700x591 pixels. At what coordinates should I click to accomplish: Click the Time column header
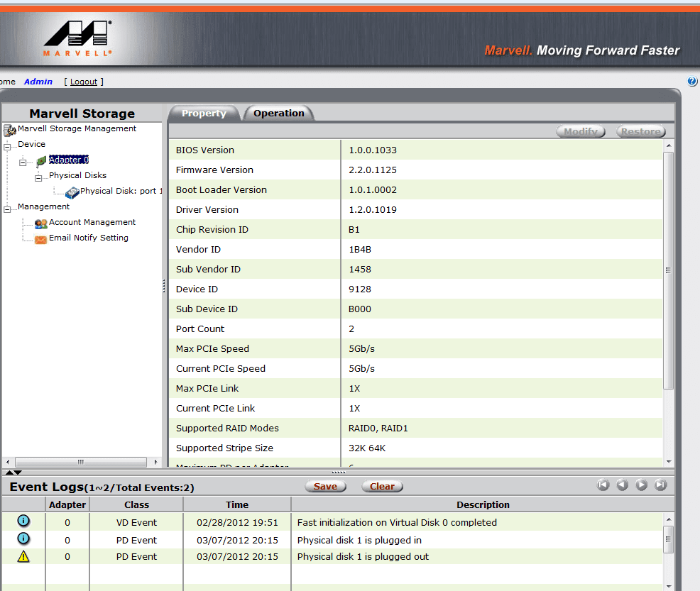(237, 504)
